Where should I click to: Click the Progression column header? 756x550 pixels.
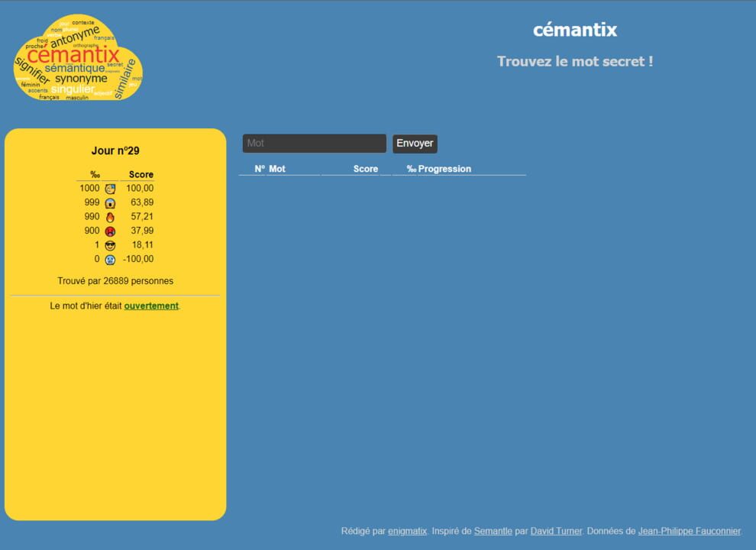point(444,169)
